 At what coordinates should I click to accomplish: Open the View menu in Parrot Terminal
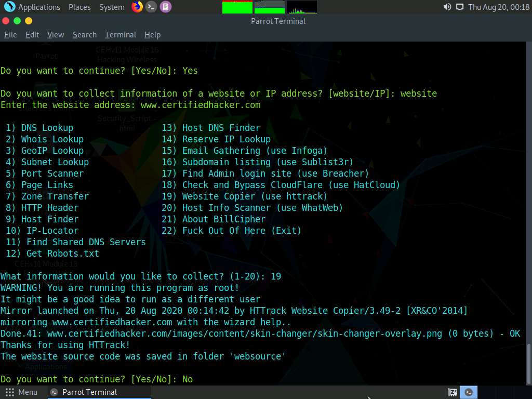56,35
